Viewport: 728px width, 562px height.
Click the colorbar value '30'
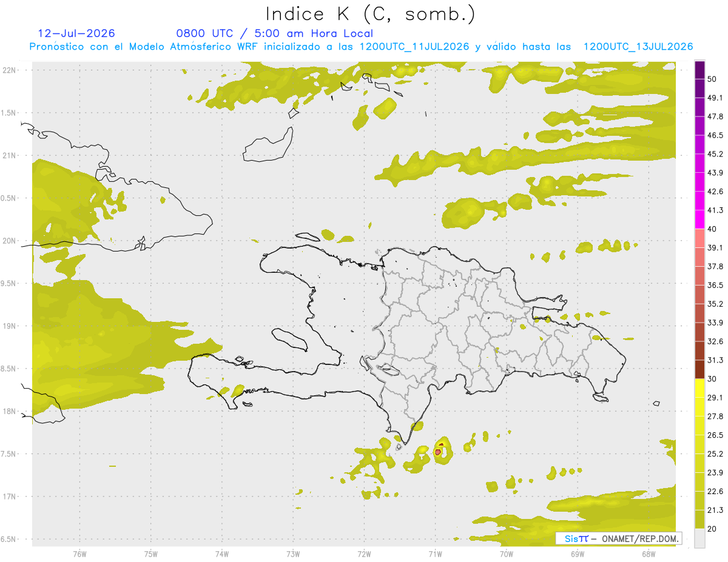712,379
